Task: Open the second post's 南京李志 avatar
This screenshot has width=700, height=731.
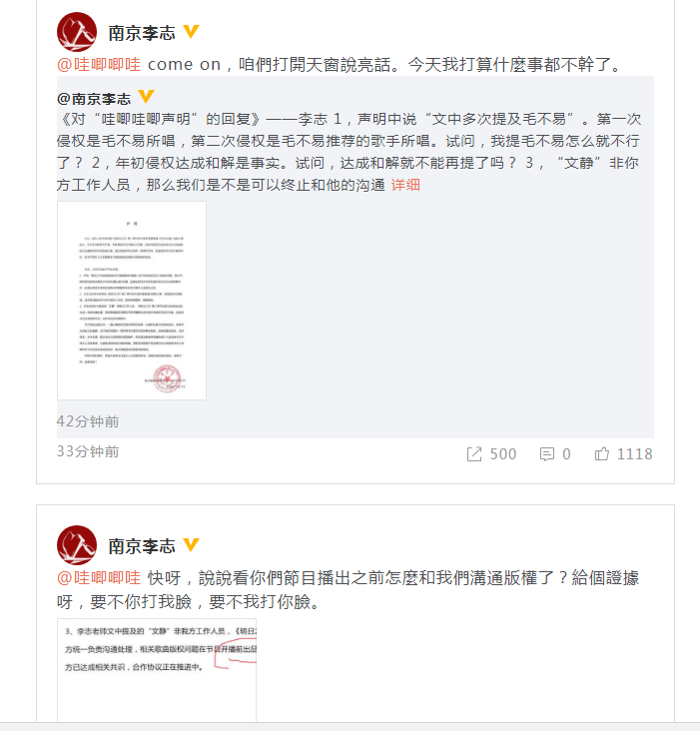Action: (x=77, y=545)
